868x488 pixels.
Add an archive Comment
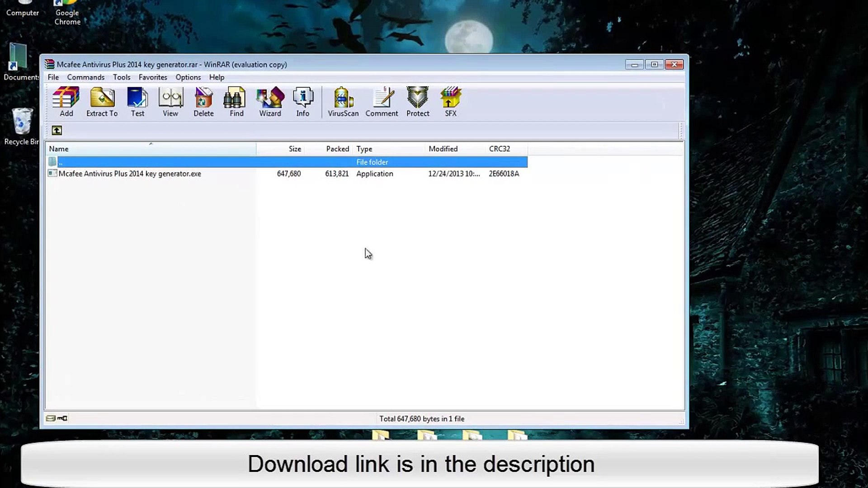382,102
